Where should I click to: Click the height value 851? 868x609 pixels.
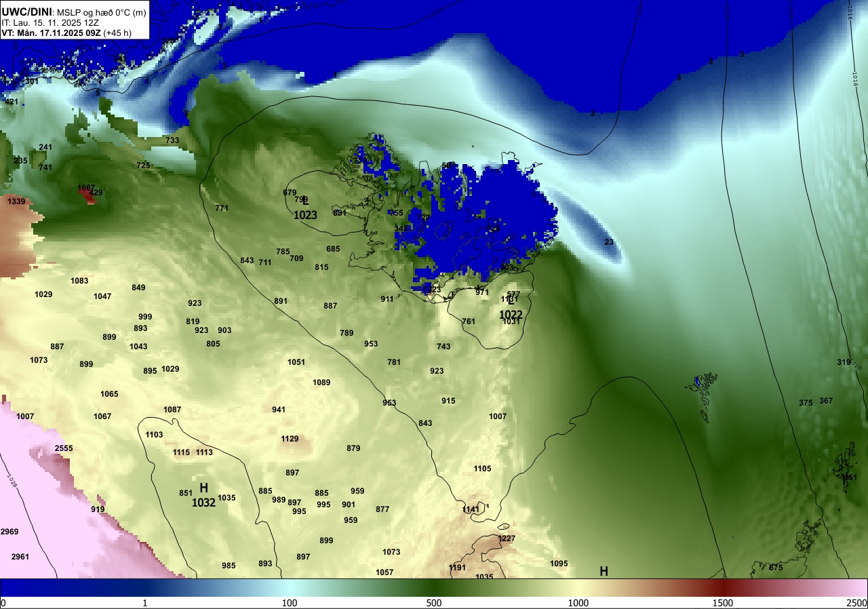[x=186, y=493]
